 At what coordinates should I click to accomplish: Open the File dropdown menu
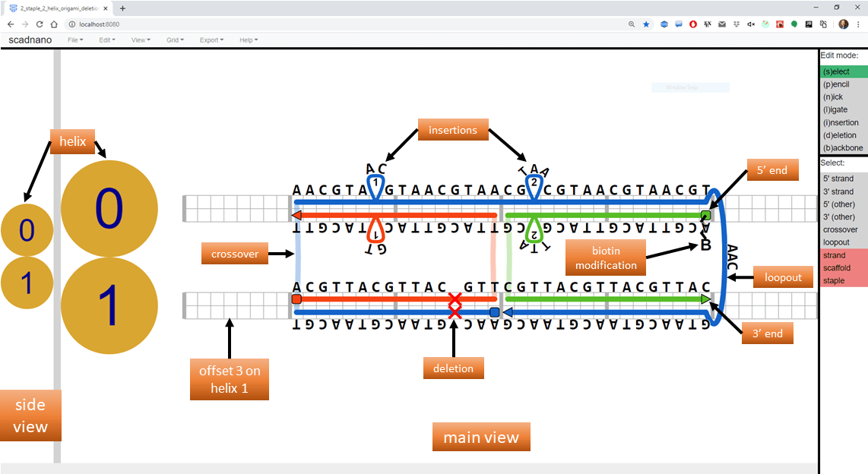tap(75, 39)
